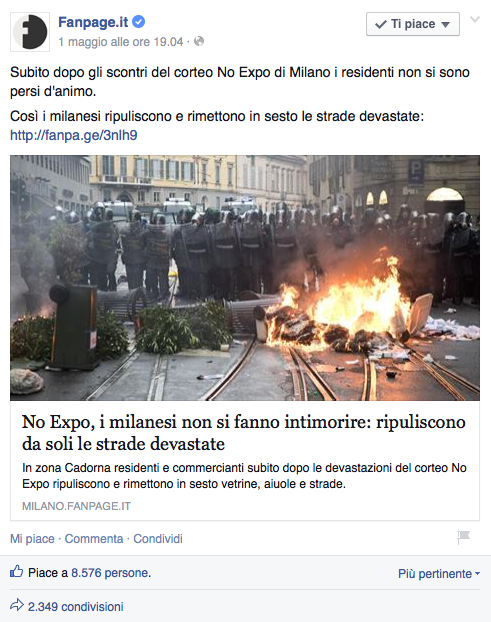Click Commenta to write a comment
The width and height of the screenshot is (491, 622).
[94, 539]
